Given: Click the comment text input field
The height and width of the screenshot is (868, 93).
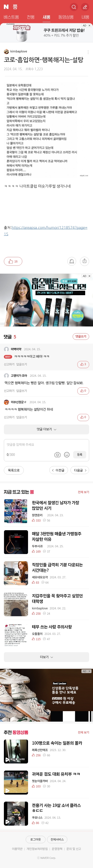Looking at the screenshot, I should point(46,444).
